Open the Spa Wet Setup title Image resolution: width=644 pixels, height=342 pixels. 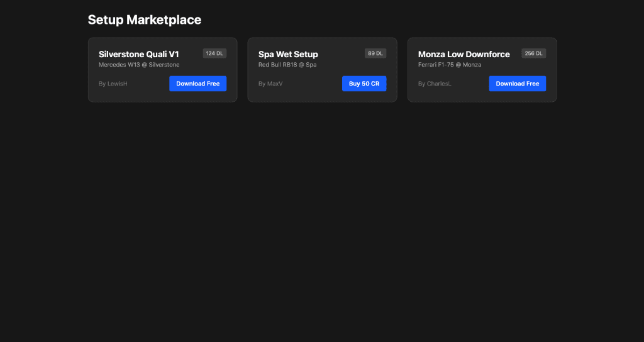288,54
